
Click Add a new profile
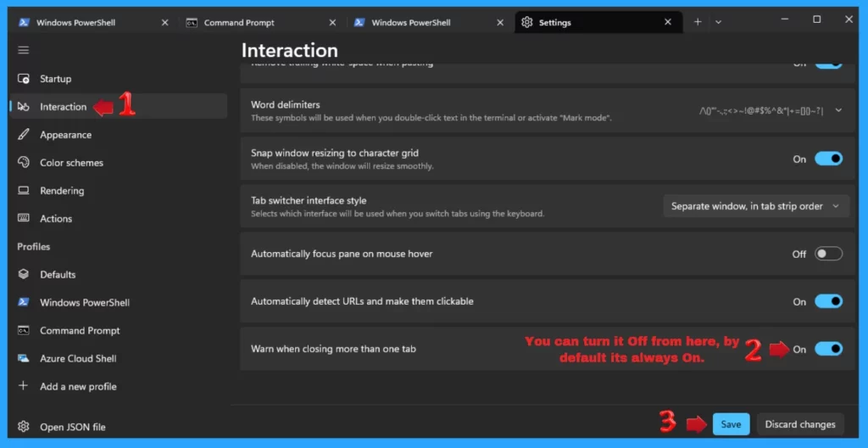(x=119, y=386)
